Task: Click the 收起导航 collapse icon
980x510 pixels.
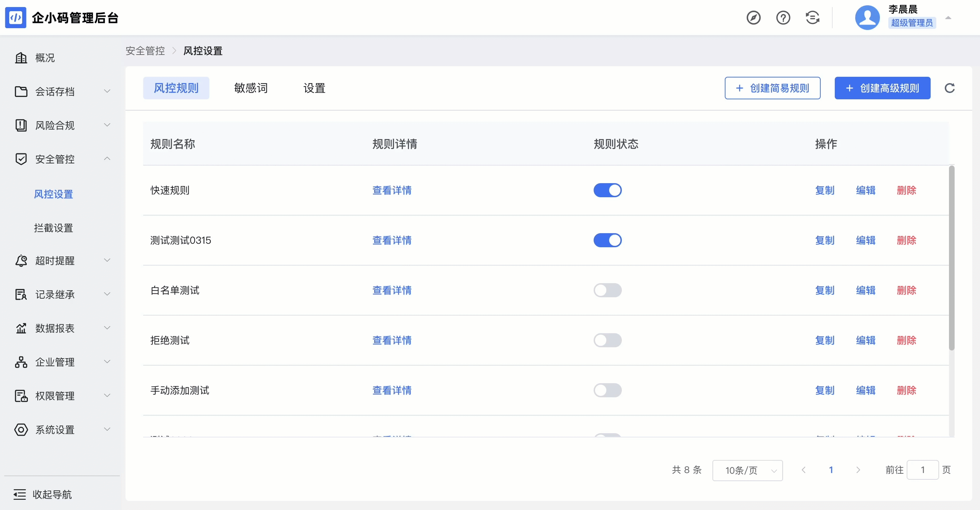Action: (x=19, y=495)
